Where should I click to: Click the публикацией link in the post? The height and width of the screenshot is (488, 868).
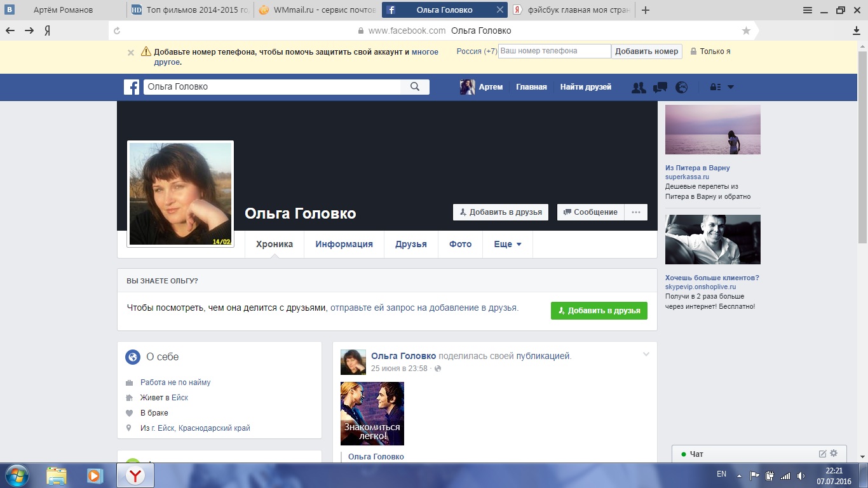543,356
